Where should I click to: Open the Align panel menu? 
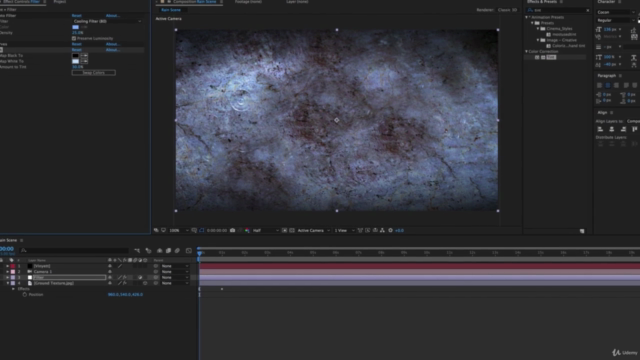tap(611, 113)
